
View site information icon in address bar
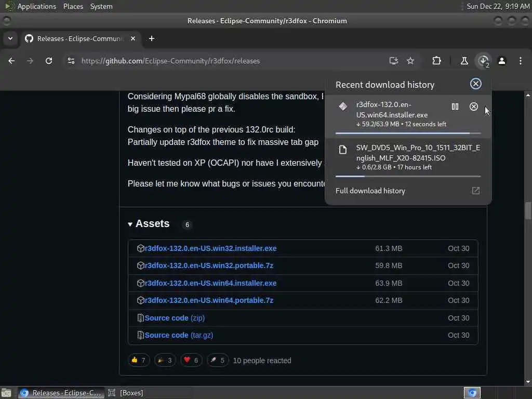(x=71, y=61)
